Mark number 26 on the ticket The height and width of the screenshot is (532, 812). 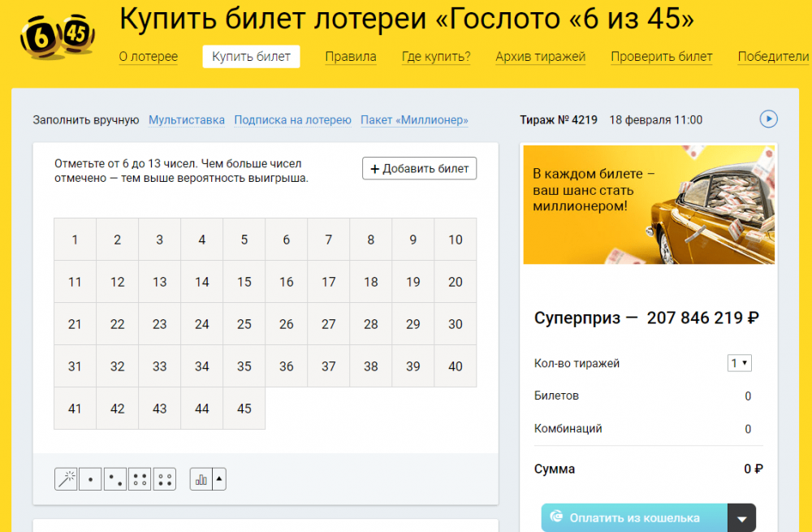click(x=287, y=324)
